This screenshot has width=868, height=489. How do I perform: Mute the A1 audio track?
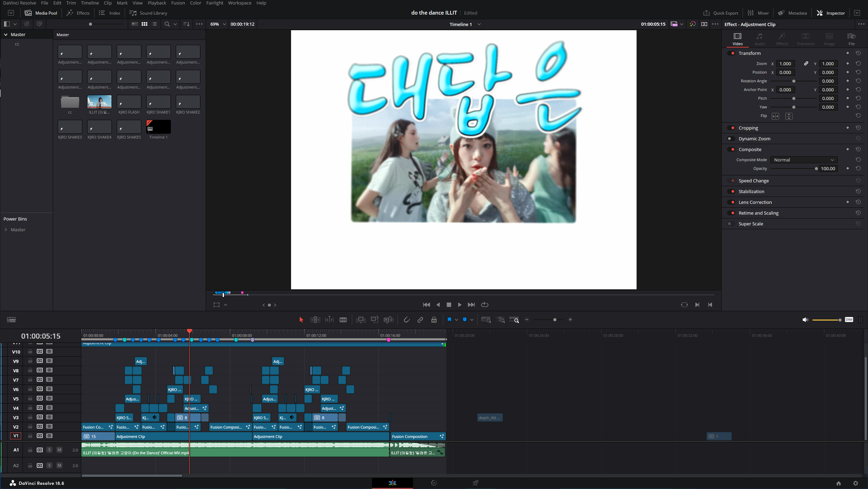[59, 450]
